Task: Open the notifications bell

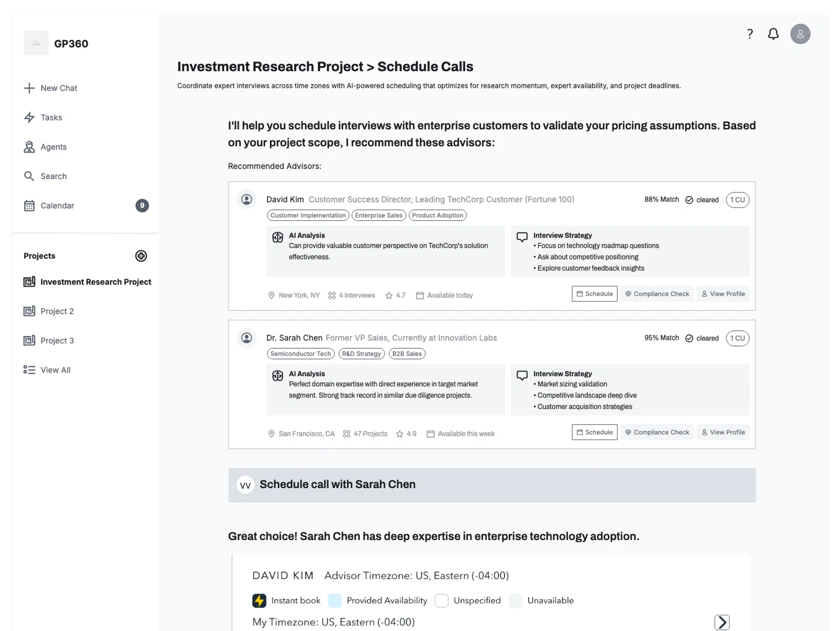Action: coord(773,34)
